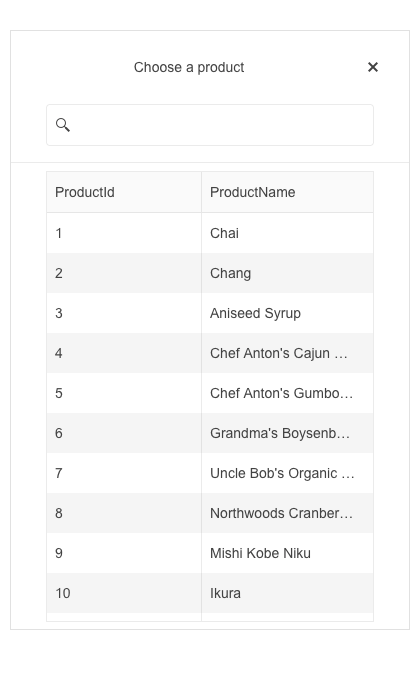Click the ProductId cell with value 5
This screenshot has width=420, height=690.
[x=124, y=393]
